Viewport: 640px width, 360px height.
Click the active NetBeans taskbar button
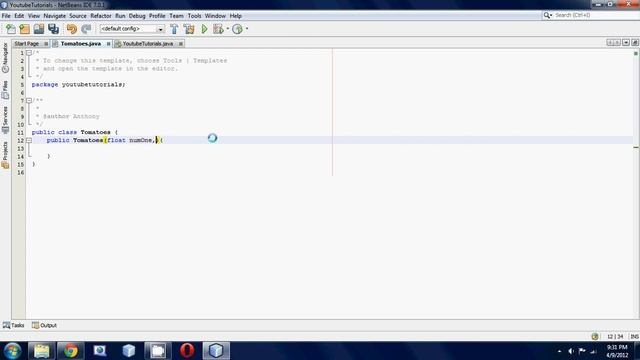point(216,351)
